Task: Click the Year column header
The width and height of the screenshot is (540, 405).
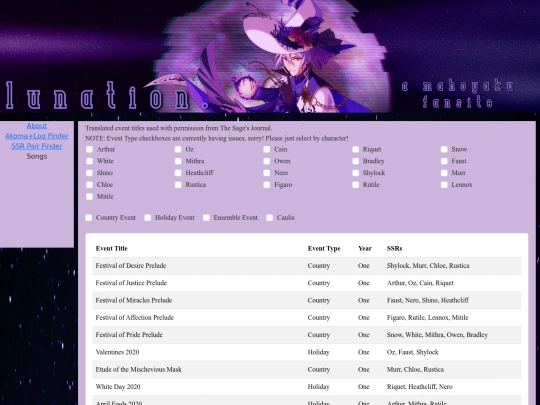Action: pos(365,248)
